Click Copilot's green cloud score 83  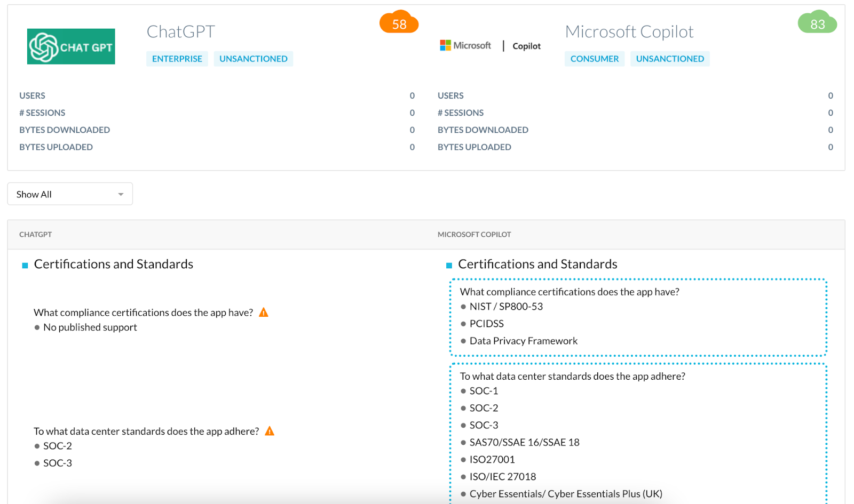[817, 23]
